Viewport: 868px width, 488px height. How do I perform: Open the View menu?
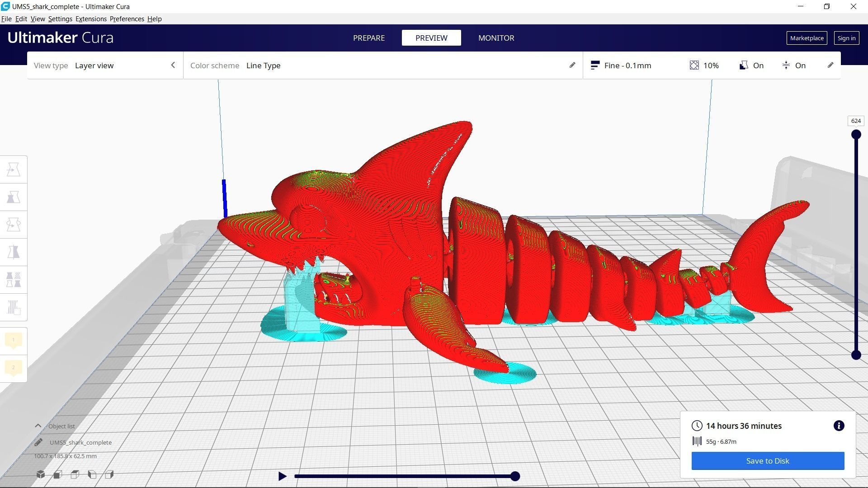coord(38,19)
